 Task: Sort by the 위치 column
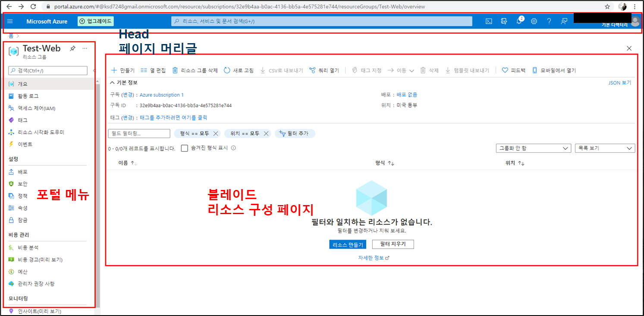coord(515,163)
